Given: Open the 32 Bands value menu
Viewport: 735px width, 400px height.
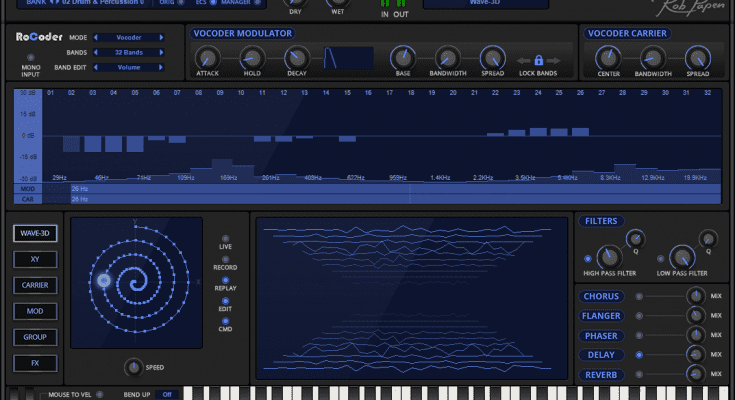Looking at the screenshot, I should [129, 53].
